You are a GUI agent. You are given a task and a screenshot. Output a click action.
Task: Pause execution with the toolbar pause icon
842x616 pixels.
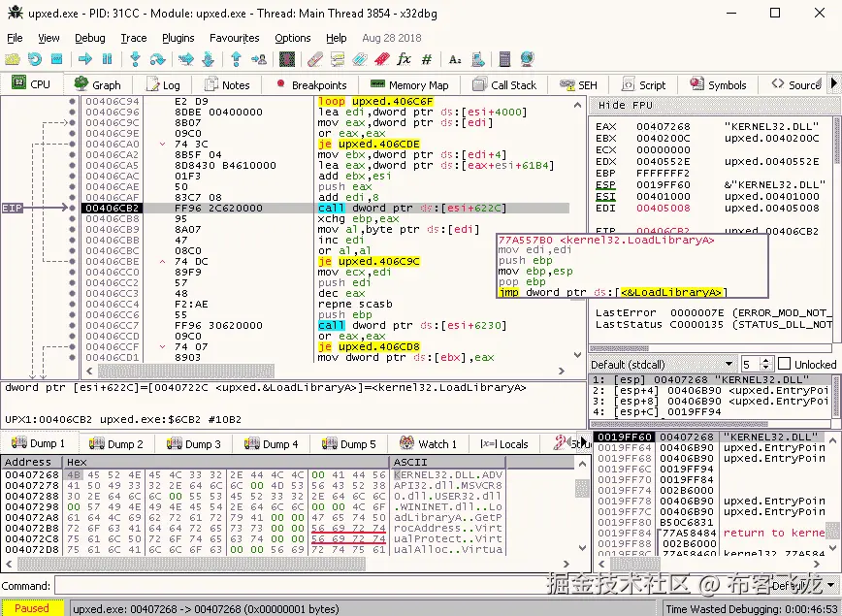pos(106,59)
